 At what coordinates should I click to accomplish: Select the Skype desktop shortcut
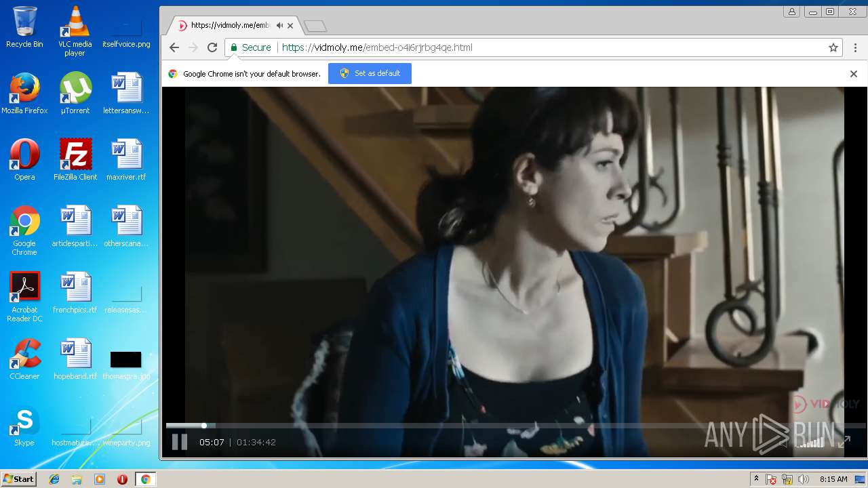coord(24,426)
